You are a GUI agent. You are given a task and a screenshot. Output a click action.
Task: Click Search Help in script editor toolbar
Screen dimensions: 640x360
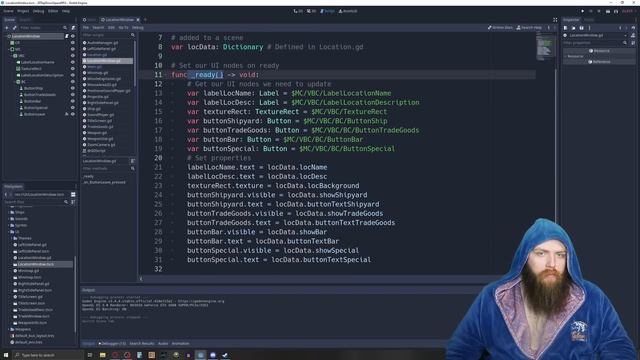click(529, 28)
